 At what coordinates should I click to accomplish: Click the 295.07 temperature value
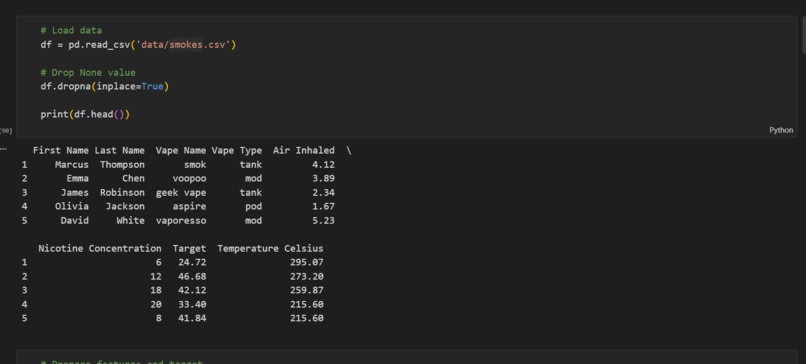coord(306,262)
